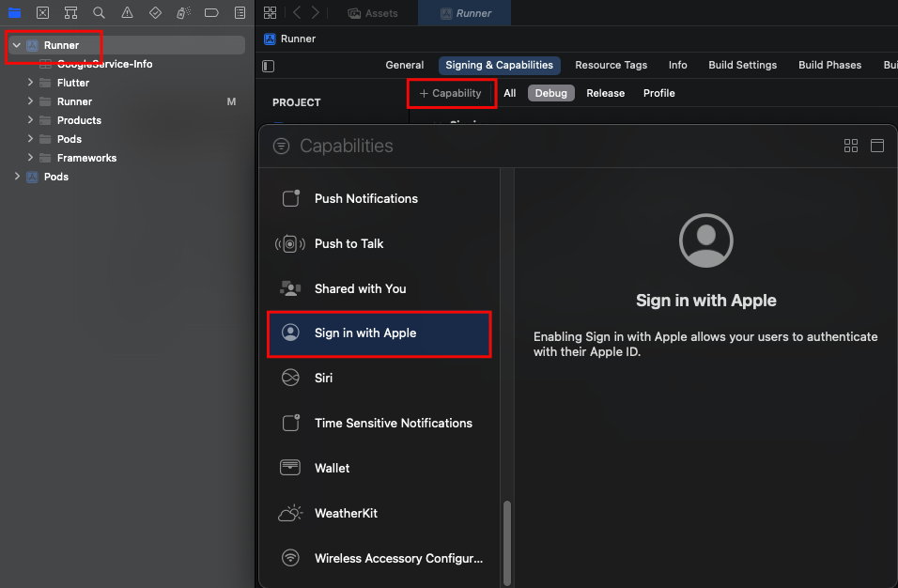The width and height of the screenshot is (898, 588).
Task: Click the Wallet icon
Action: coord(290,468)
